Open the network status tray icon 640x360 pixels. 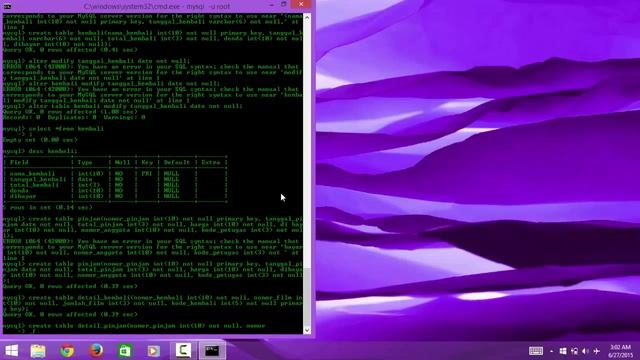[574, 351]
